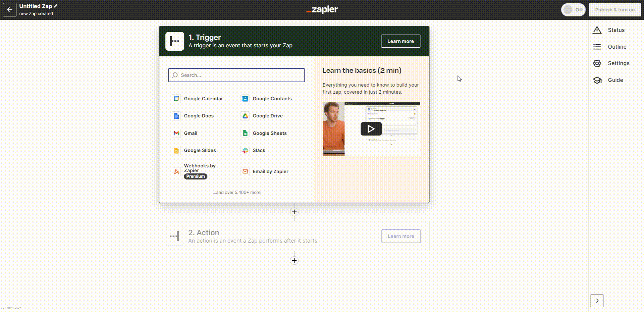Viewport: 644px width, 312px height.
Task: Select Google Contacts text label
Action: [x=272, y=99]
